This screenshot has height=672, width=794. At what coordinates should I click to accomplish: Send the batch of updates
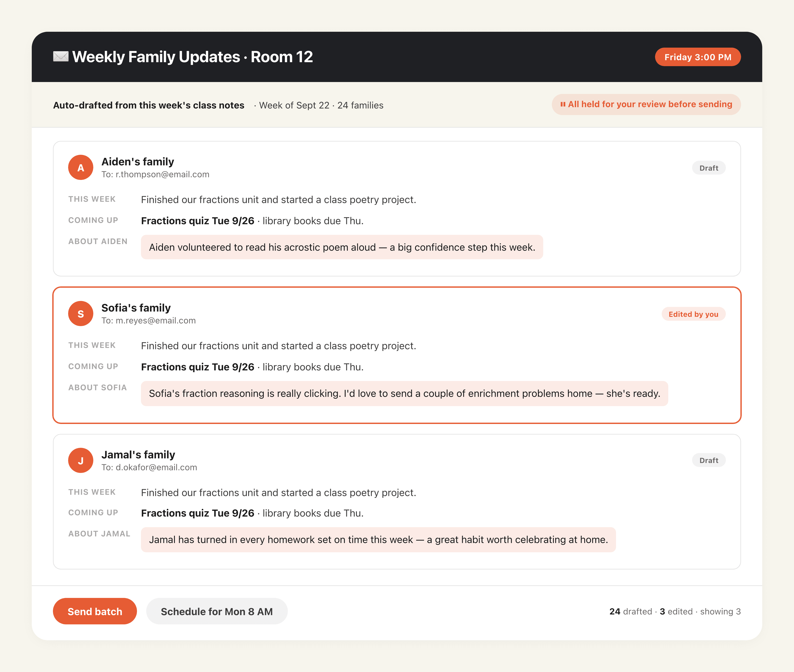(95, 611)
